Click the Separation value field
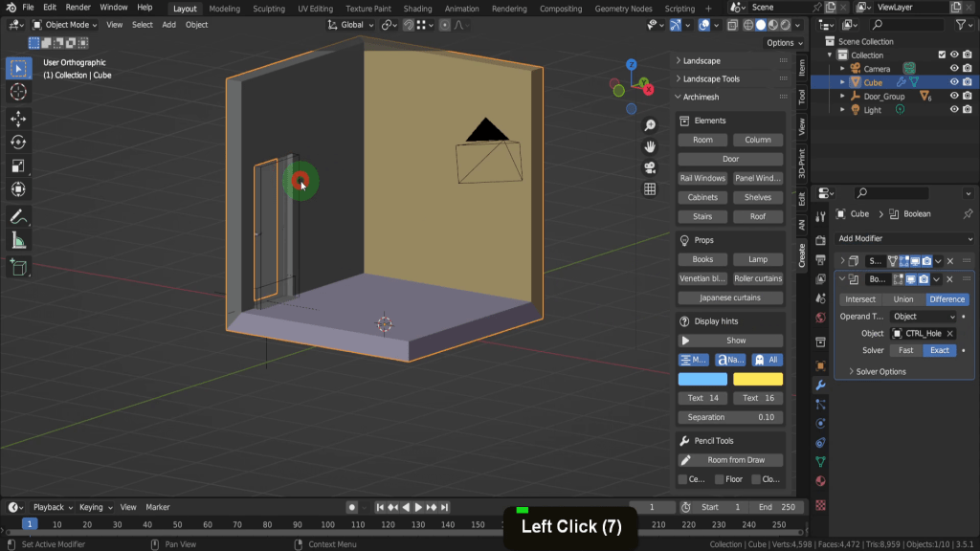 point(730,417)
